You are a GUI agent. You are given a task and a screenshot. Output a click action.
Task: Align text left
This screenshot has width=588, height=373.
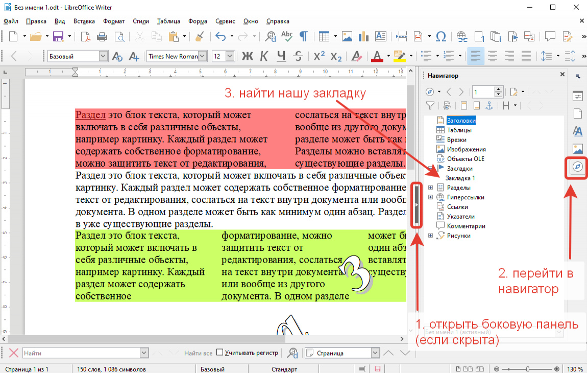click(x=476, y=56)
